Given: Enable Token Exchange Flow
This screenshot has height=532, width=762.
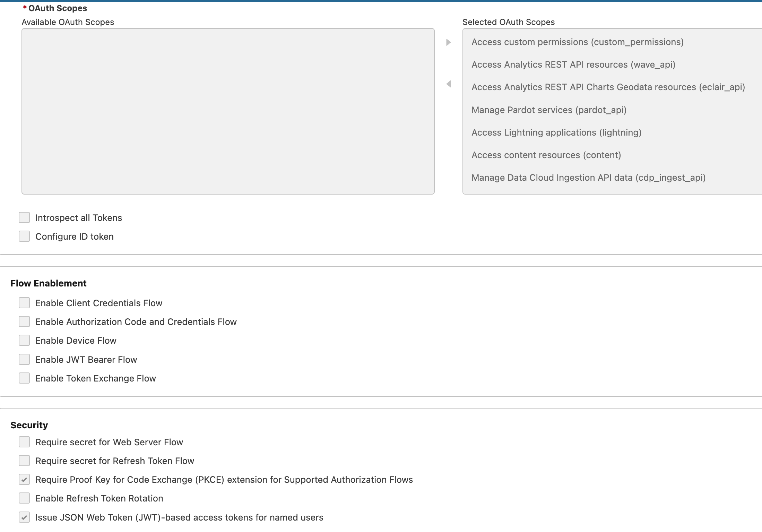Looking at the screenshot, I should click(24, 378).
